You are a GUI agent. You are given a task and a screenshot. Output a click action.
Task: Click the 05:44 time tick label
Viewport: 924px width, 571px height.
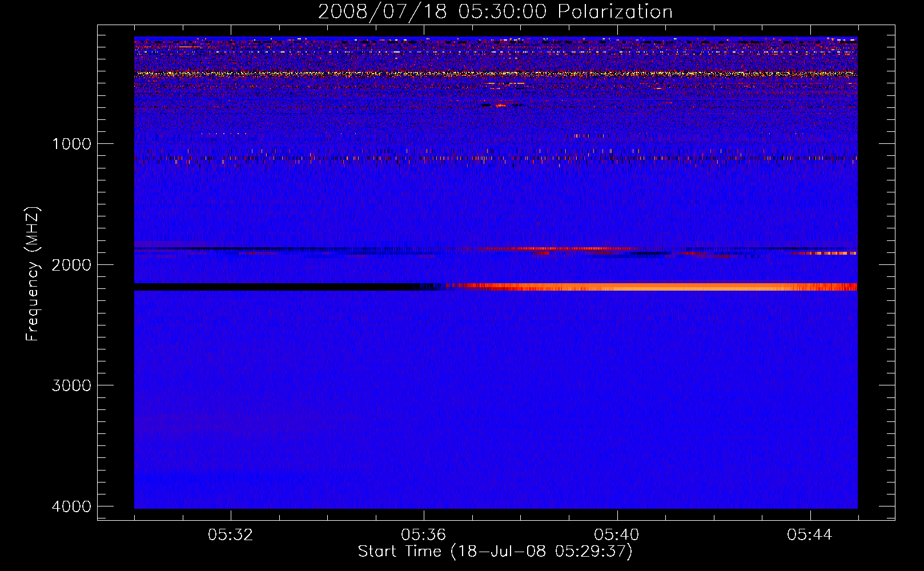click(810, 535)
